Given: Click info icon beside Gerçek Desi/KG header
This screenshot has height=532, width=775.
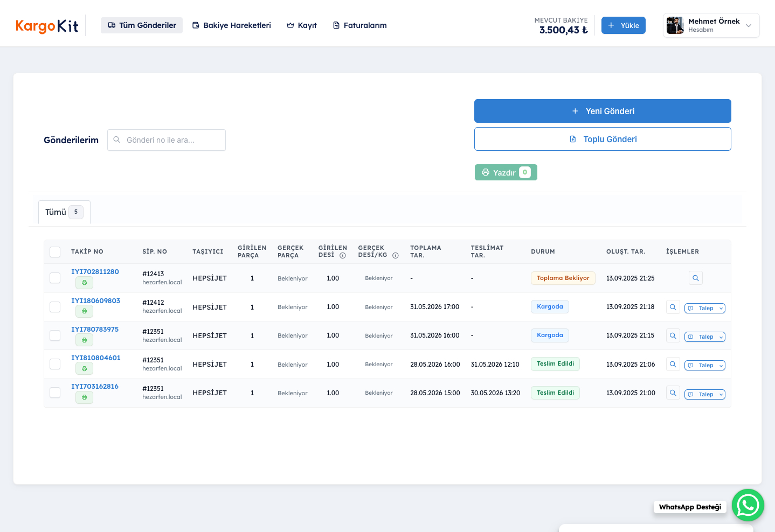Looking at the screenshot, I should 395,256.
